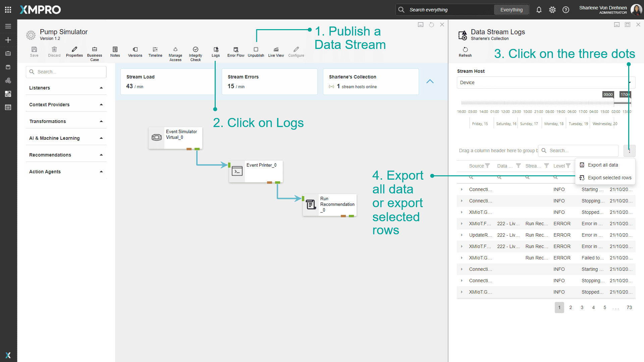Run an Integrity Check on the stream
Image resolution: width=644 pixels, height=362 pixels.
tap(195, 52)
